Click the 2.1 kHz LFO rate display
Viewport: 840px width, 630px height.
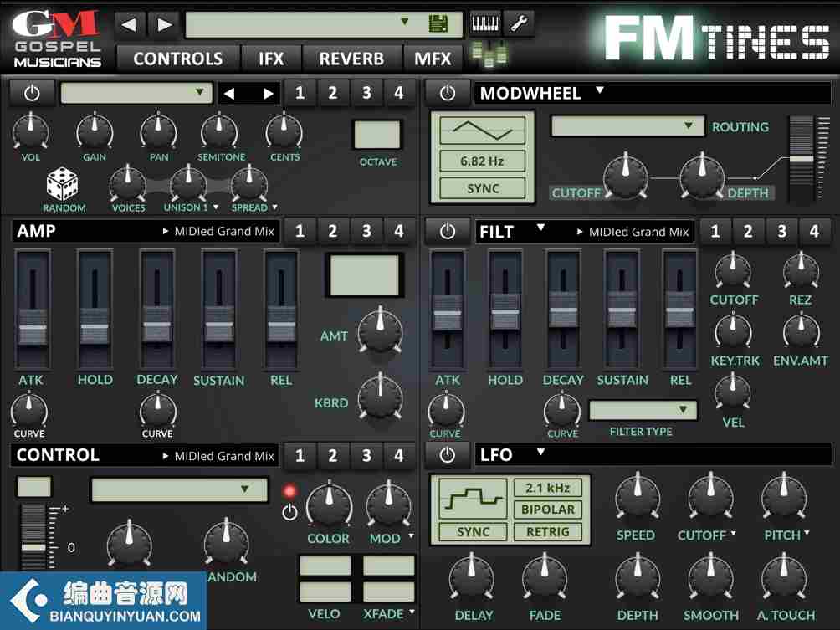547,488
